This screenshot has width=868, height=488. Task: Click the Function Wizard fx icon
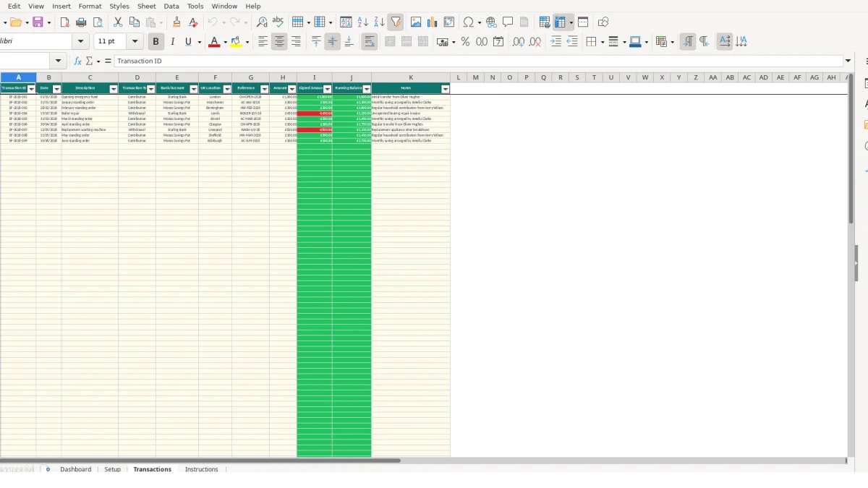tap(78, 61)
